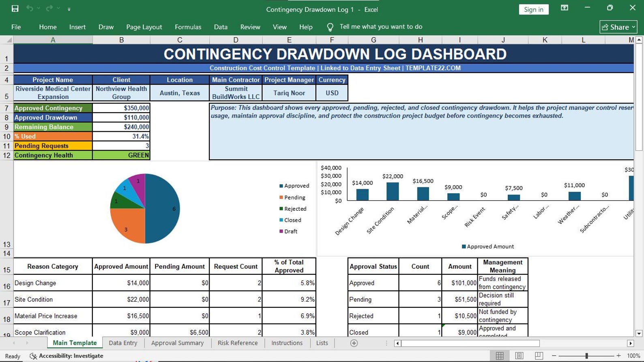Image resolution: width=644 pixels, height=362 pixels.
Task: Select the Riverside Medical Center Expansion cell
Action: (x=53, y=93)
